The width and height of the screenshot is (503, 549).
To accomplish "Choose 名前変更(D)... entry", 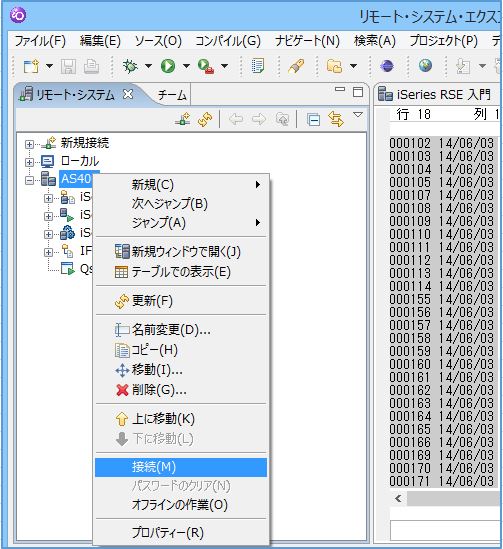I will click(x=181, y=330).
